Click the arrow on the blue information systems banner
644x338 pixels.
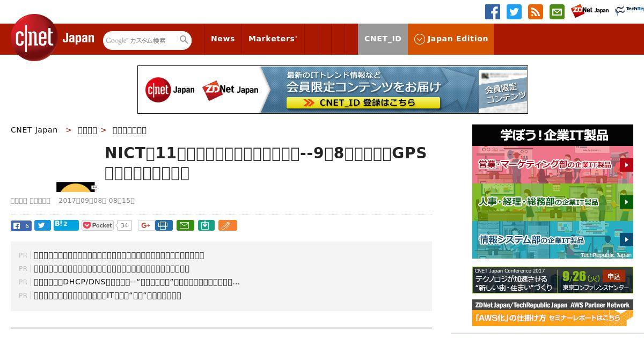click(x=626, y=240)
